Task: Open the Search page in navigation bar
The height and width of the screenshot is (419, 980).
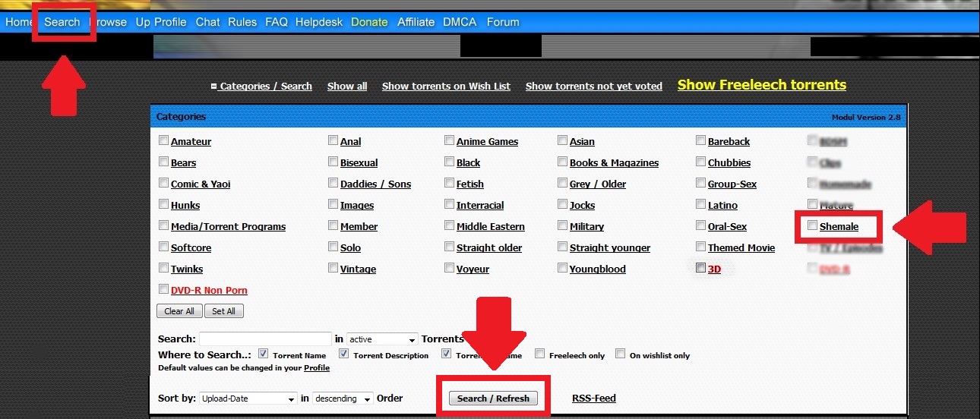Action: [x=62, y=22]
